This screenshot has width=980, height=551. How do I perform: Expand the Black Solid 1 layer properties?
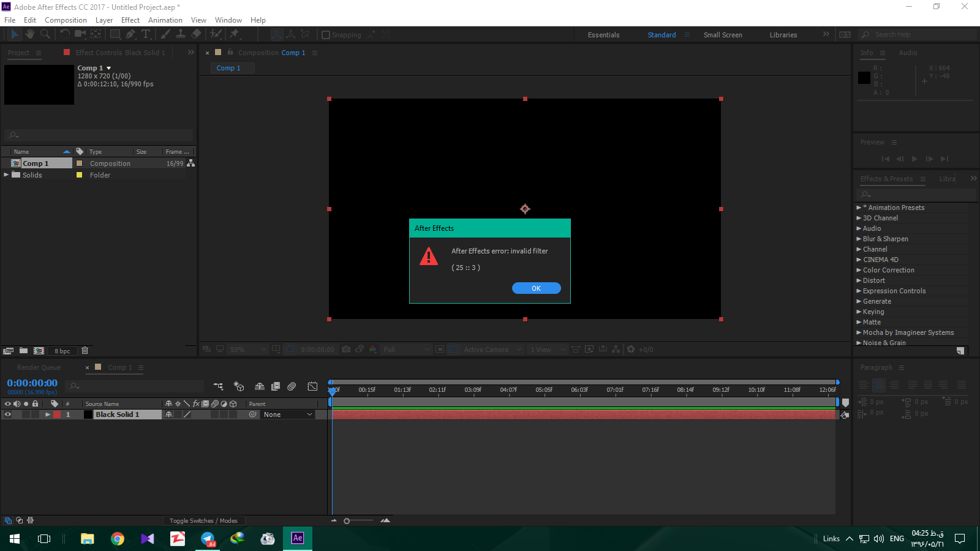(47, 414)
